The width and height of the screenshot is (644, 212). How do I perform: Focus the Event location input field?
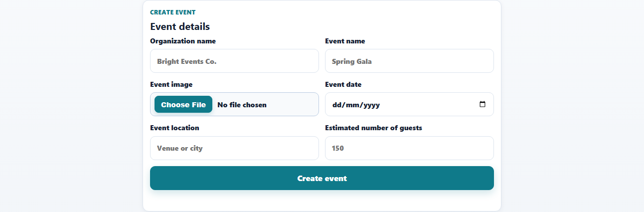pyautogui.click(x=234, y=148)
